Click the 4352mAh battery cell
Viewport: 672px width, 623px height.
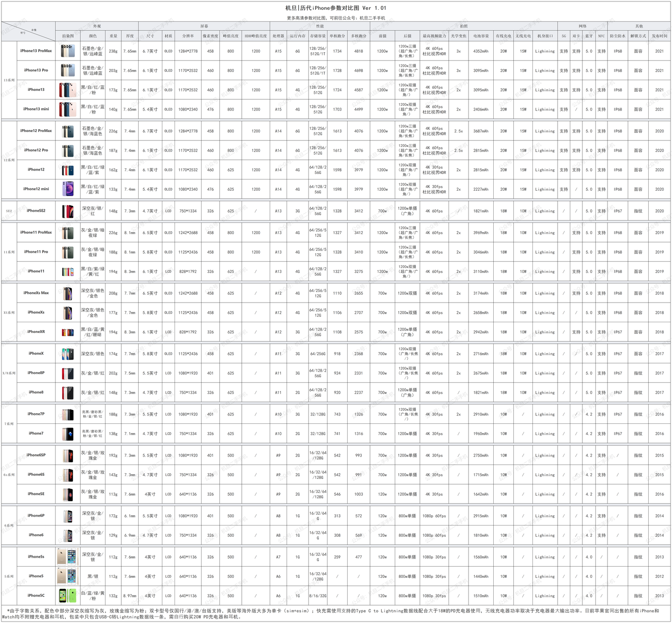(x=481, y=51)
